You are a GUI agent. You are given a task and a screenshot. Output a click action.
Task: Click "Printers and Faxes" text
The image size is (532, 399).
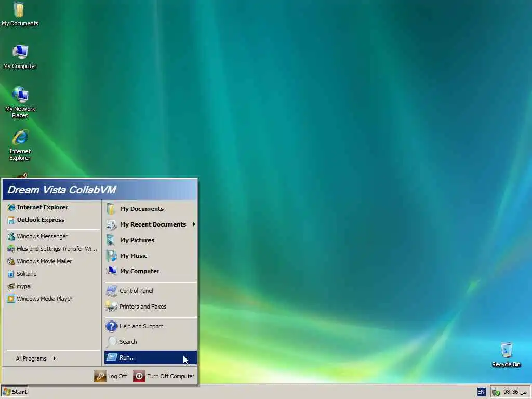click(x=143, y=307)
